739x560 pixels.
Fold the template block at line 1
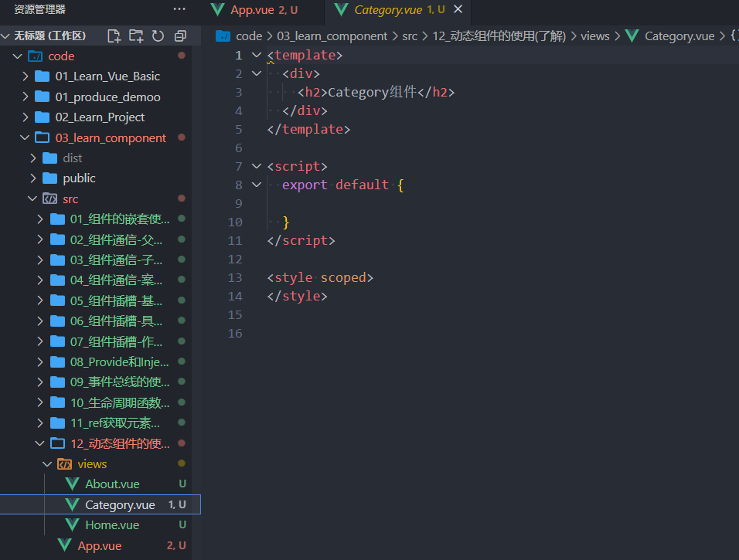[x=257, y=55]
